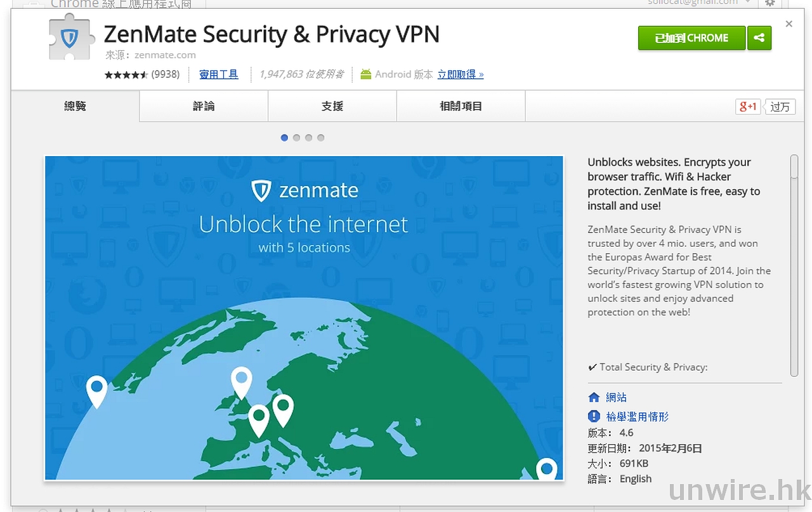Viewport: 812px width, 512px height.
Task: Close the extension details dialog
Action: coord(789,24)
